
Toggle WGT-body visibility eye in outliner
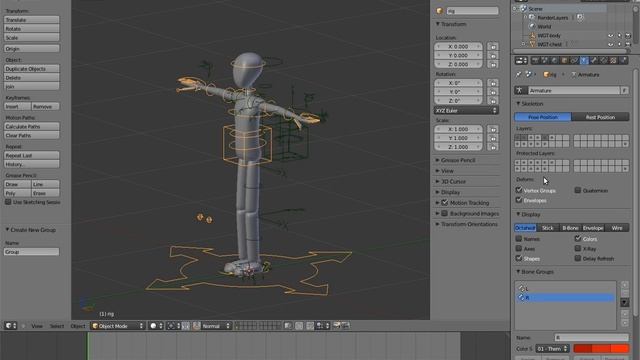coord(611,36)
